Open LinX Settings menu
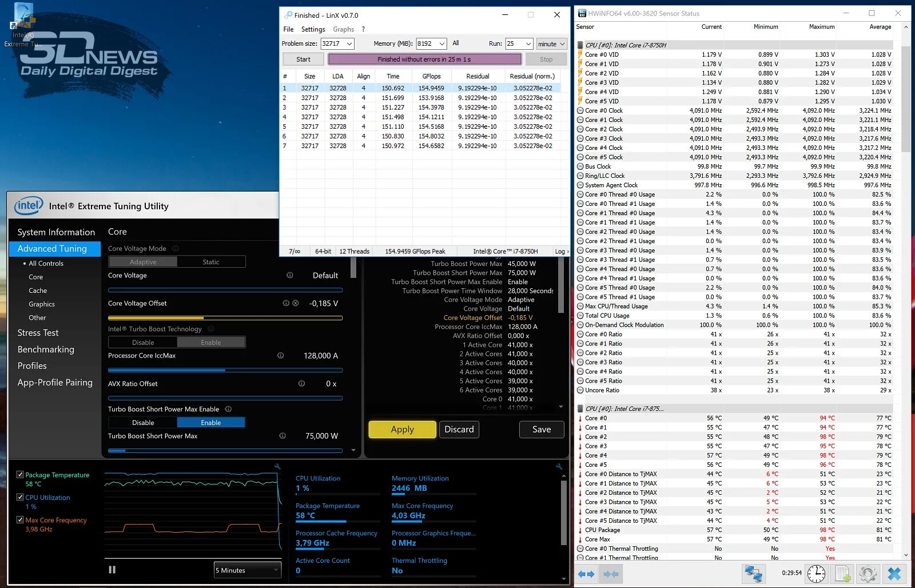The height and width of the screenshot is (588, 915). pyautogui.click(x=313, y=29)
